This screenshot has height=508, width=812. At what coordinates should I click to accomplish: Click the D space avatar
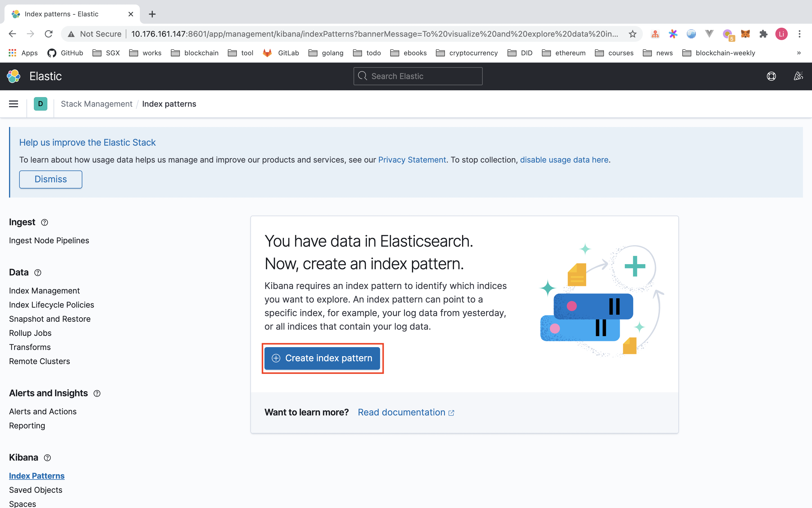(41, 104)
